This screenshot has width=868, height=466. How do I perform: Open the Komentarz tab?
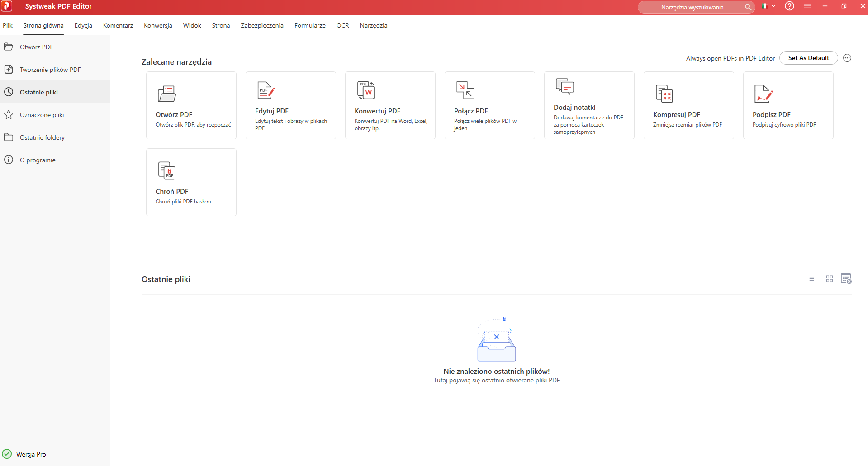pyautogui.click(x=118, y=25)
